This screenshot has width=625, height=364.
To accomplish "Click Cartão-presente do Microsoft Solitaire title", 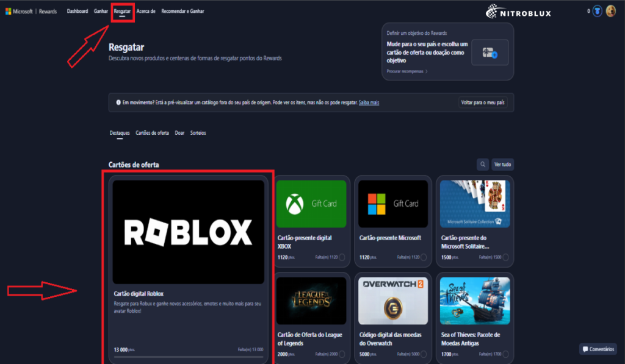I will (465, 242).
